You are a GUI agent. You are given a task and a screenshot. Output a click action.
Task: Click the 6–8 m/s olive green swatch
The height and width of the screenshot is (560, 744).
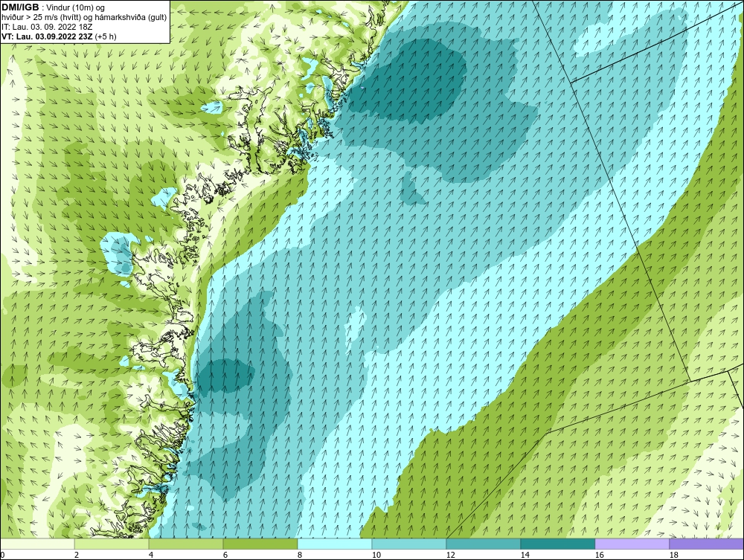pyautogui.click(x=260, y=544)
